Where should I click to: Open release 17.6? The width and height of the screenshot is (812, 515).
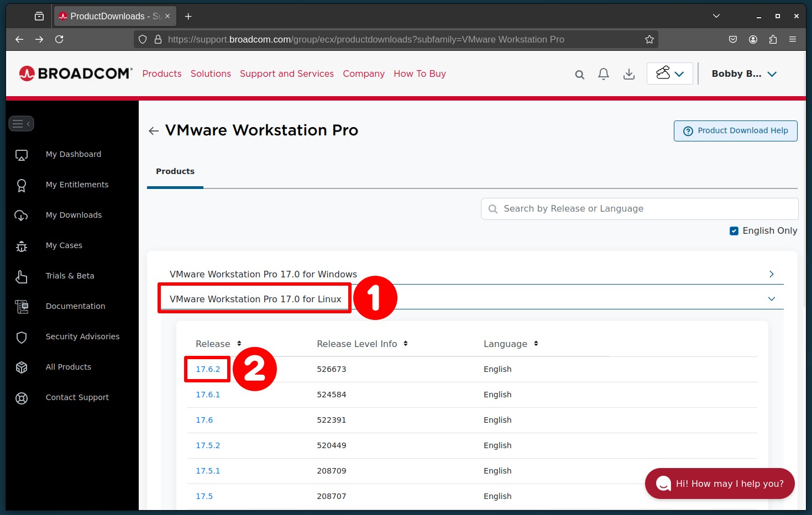tap(205, 420)
